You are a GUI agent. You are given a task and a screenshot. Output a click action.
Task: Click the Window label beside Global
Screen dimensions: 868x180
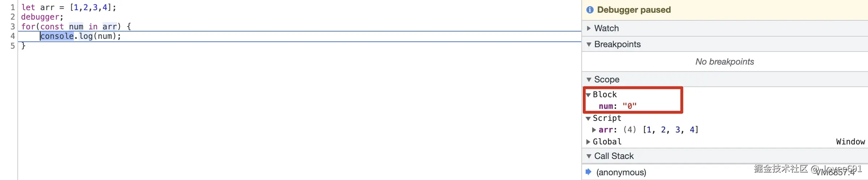850,142
